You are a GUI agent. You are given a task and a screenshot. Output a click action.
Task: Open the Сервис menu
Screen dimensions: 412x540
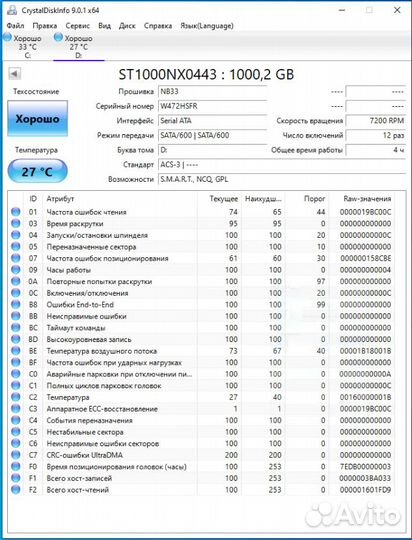point(78,26)
